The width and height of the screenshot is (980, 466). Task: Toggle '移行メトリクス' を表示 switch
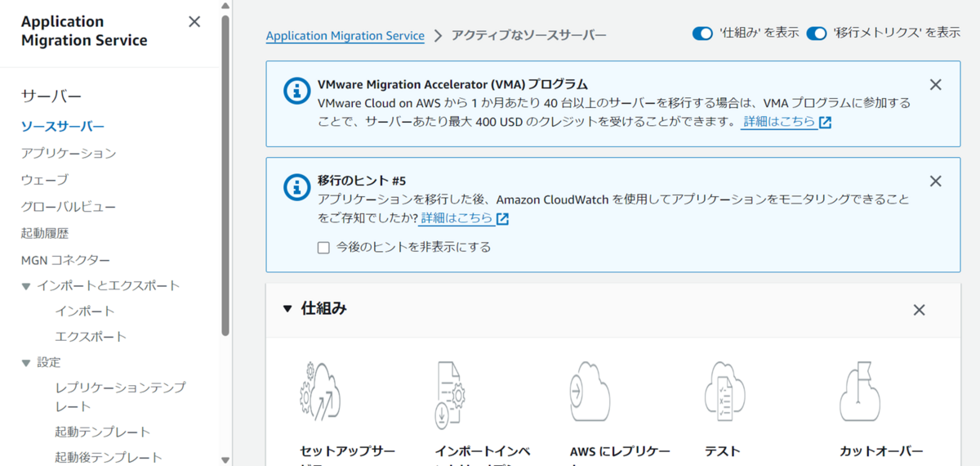pos(817,34)
